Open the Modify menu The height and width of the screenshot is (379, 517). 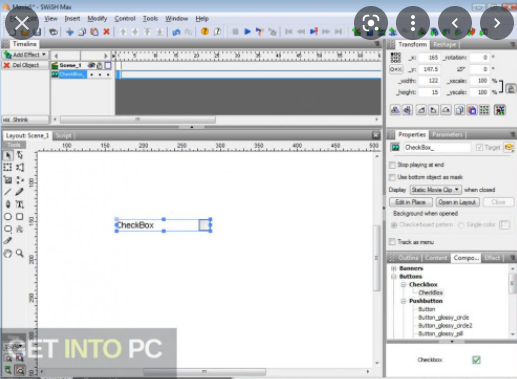pyautogui.click(x=97, y=19)
